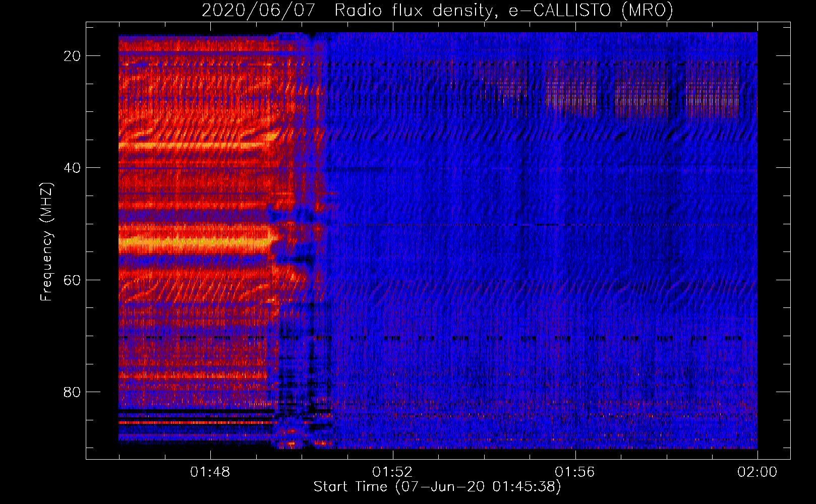The width and height of the screenshot is (816, 504).
Task: Click the 02:00 time tick label
Action: [x=757, y=472]
